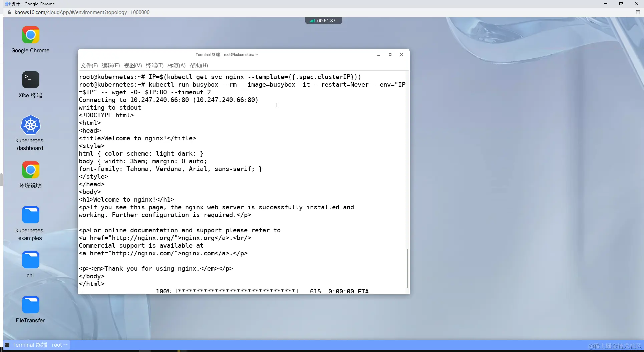Click the 'Connecting to 10.247.240.66:80' line

pos(169,100)
